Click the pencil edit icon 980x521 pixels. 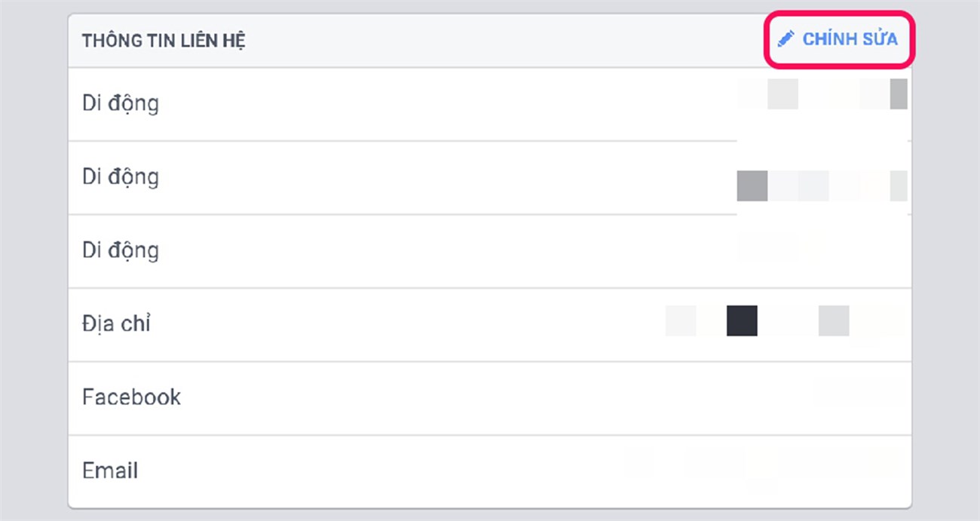point(786,38)
